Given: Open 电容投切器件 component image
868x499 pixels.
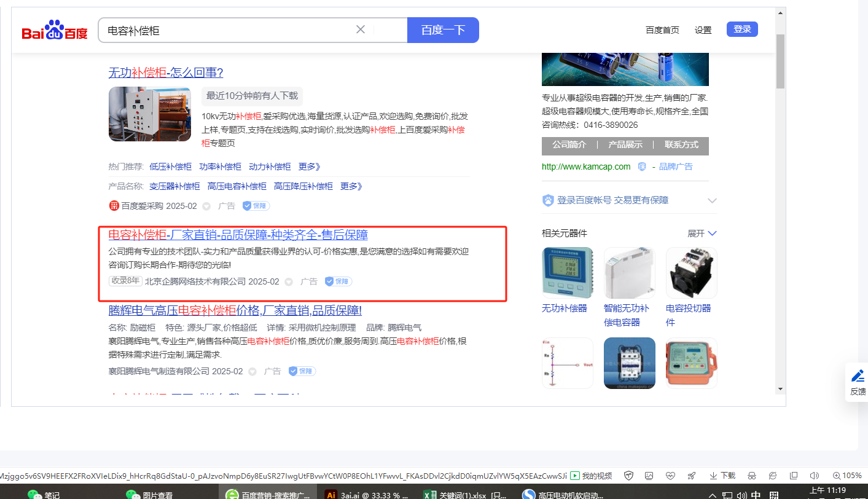Looking at the screenshot, I should (692, 273).
